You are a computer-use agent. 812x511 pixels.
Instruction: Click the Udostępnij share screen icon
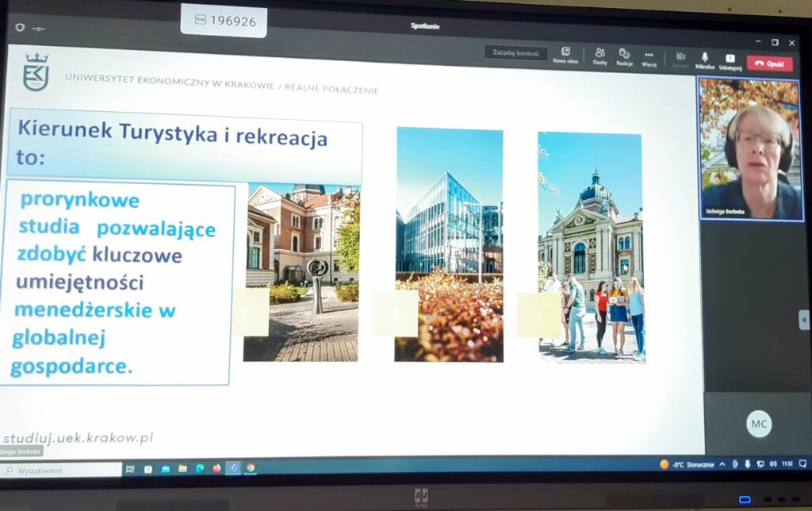[x=730, y=60]
